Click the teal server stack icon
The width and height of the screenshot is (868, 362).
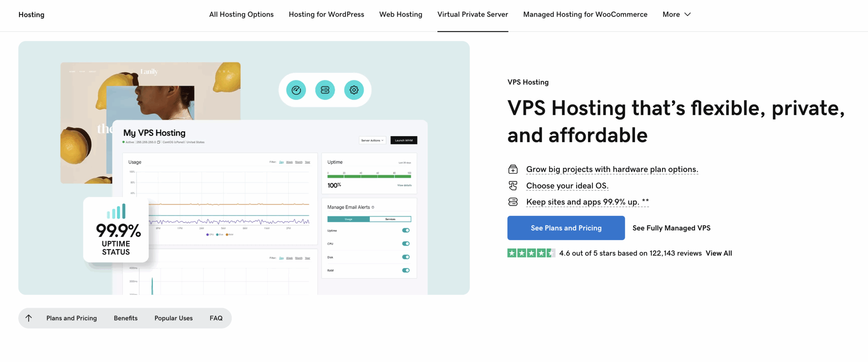[325, 90]
